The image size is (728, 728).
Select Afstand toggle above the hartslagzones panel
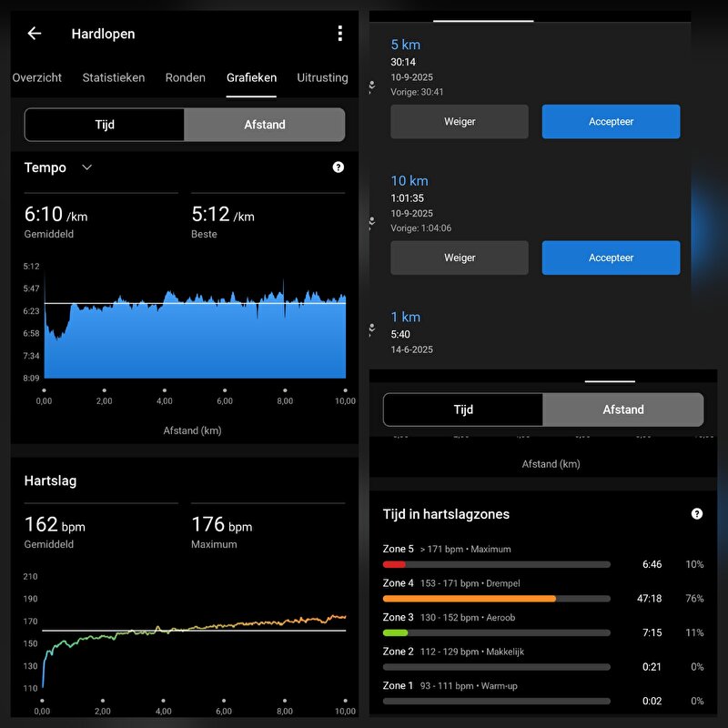click(622, 409)
